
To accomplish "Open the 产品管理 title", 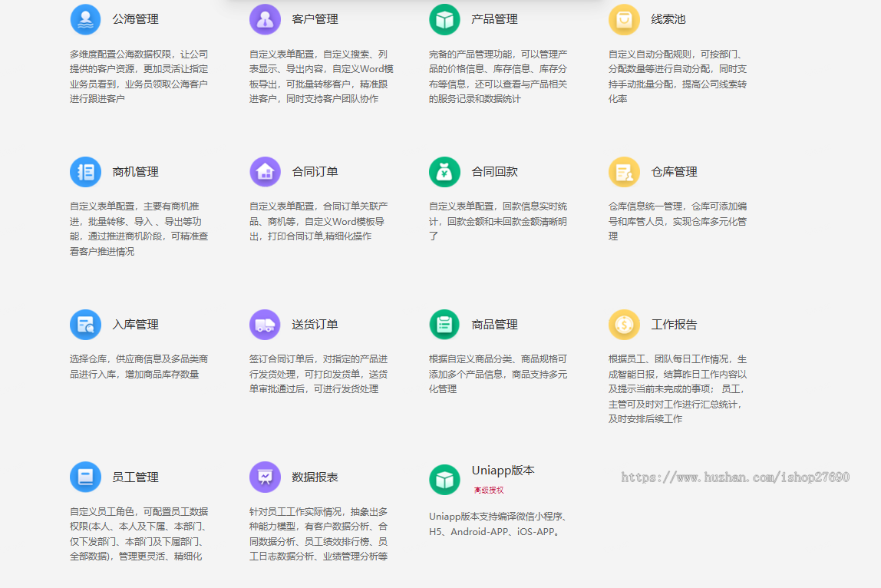I will pyautogui.click(x=494, y=19).
